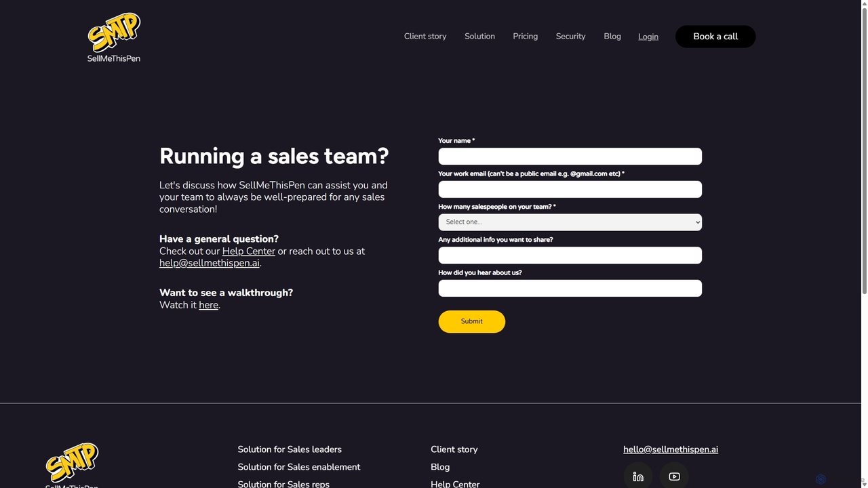
Task: Click the help@sellmethispen.ai email link
Action: [x=210, y=263]
